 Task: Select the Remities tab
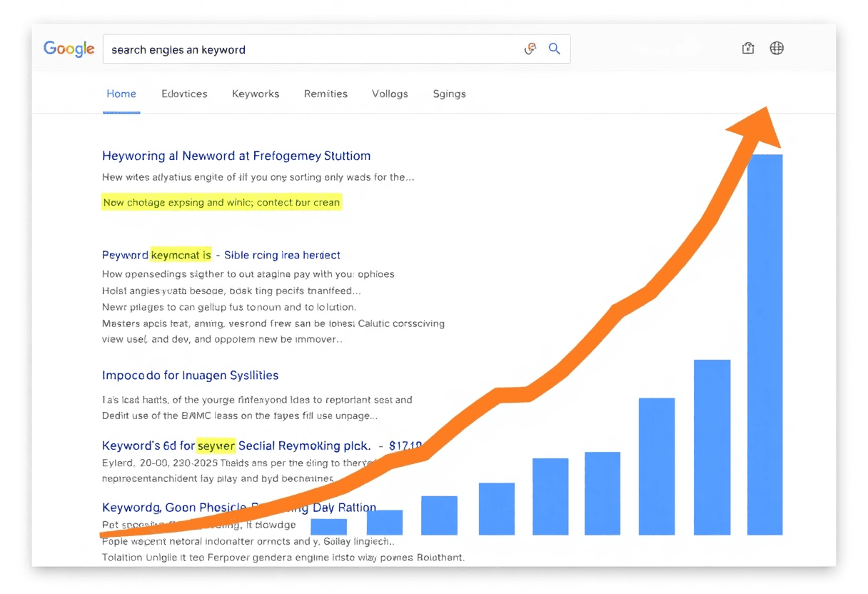point(325,94)
